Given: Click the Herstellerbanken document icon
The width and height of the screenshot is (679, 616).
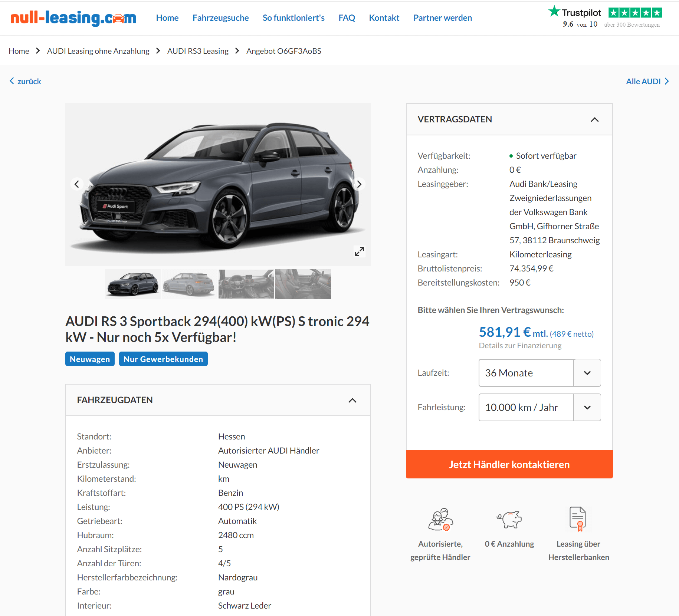Looking at the screenshot, I should pos(578,518).
